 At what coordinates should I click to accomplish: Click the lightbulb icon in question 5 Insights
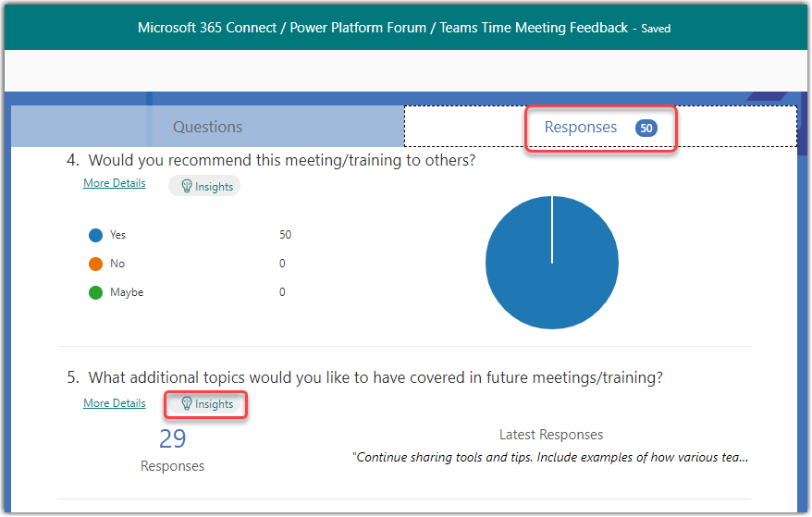(x=187, y=403)
